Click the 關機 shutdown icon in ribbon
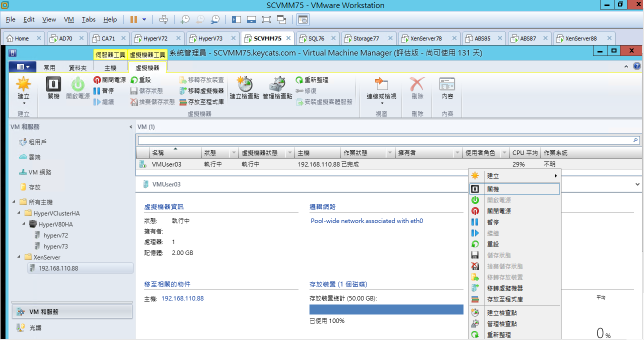644x340 pixels. (53, 88)
